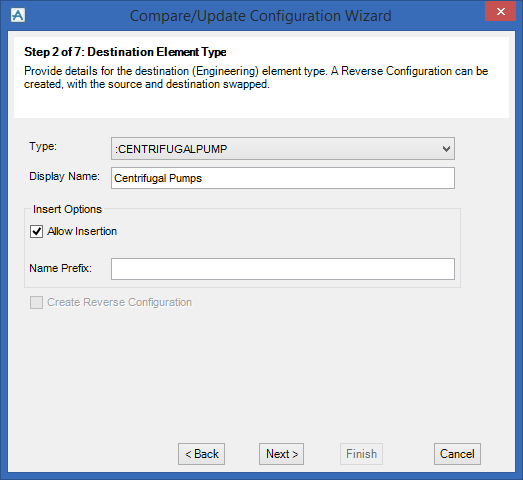
Task: Select the :CENTRIFUGALPUMP type combo box
Action: pyautogui.click(x=283, y=149)
